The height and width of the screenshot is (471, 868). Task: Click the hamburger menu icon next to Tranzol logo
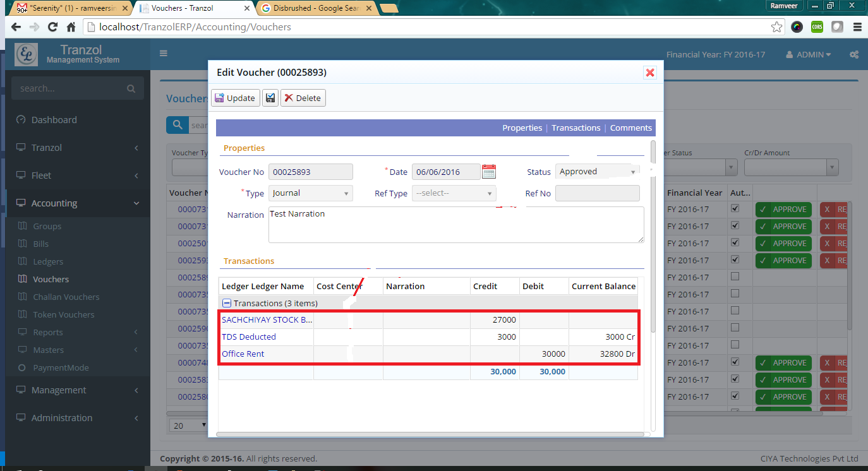tap(163, 53)
